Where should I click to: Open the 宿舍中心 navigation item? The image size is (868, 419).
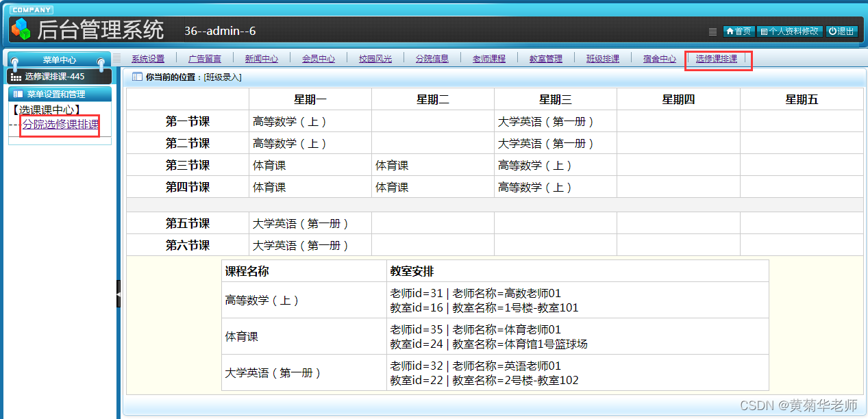click(x=659, y=58)
